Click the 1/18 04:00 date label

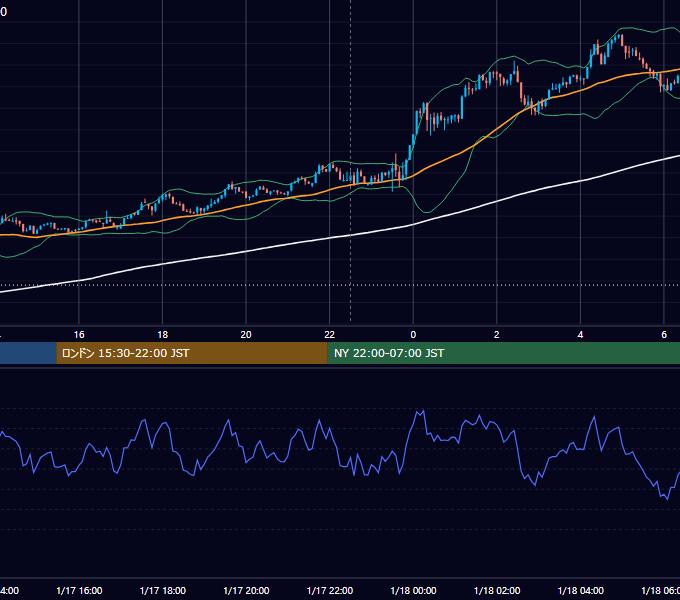[x=581, y=591]
